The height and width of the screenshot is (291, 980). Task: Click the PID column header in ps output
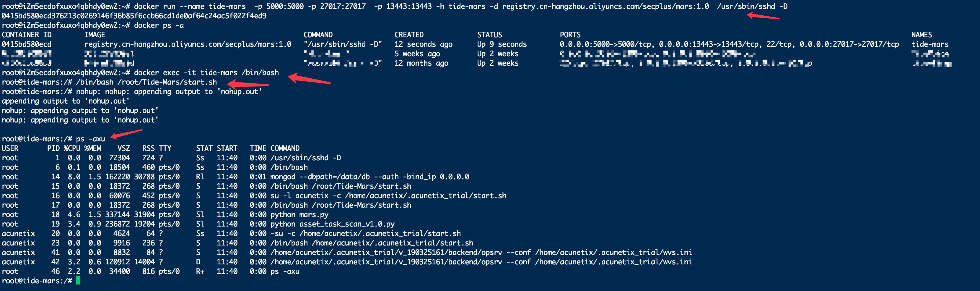[53, 148]
